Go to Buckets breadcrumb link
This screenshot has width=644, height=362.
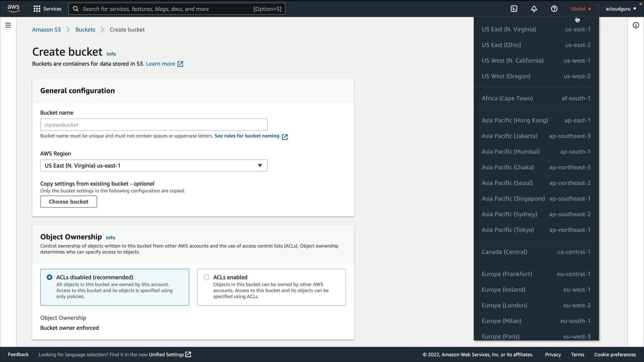coord(85,29)
